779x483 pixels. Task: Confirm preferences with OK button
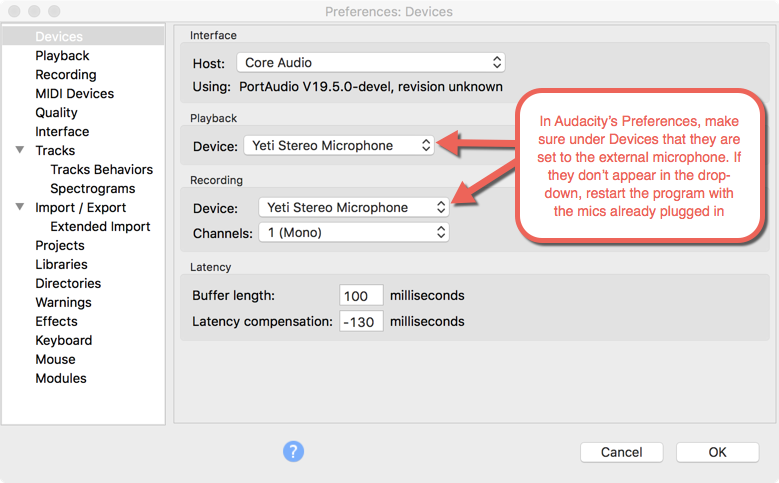(717, 452)
